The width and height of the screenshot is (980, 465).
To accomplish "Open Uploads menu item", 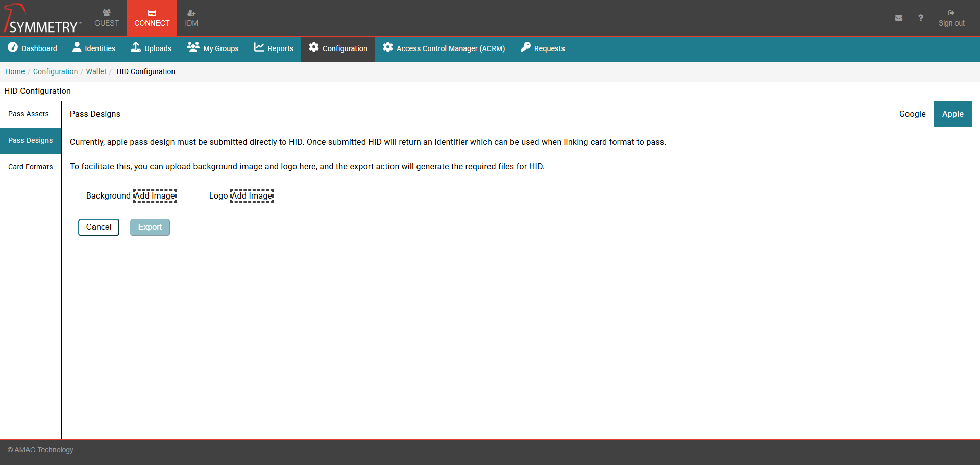I will pos(151,48).
